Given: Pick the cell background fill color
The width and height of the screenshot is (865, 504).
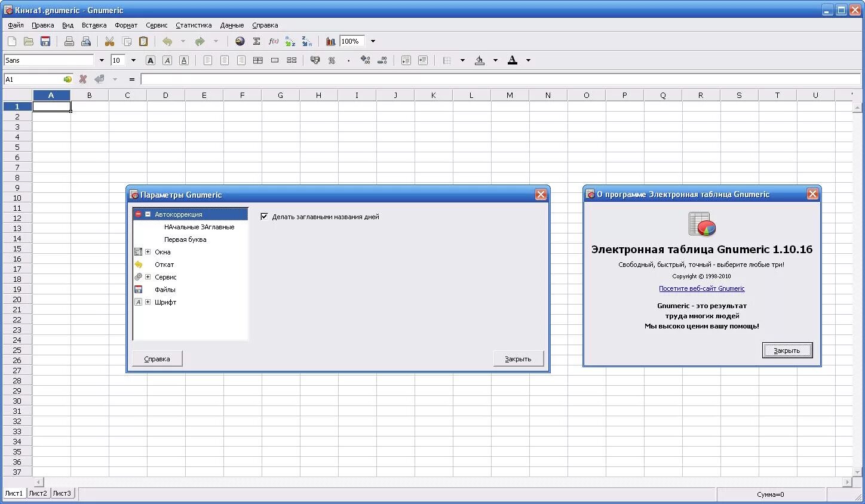Looking at the screenshot, I should click(x=479, y=60).
